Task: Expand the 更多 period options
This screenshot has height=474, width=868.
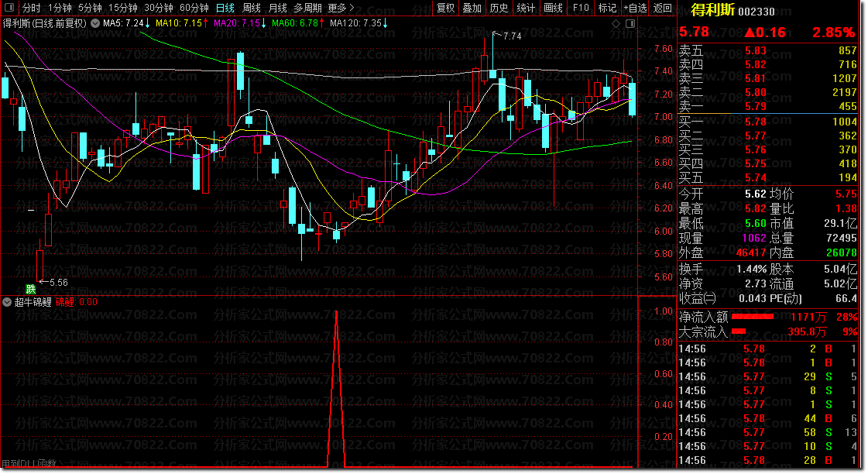Action: point(341,8)
